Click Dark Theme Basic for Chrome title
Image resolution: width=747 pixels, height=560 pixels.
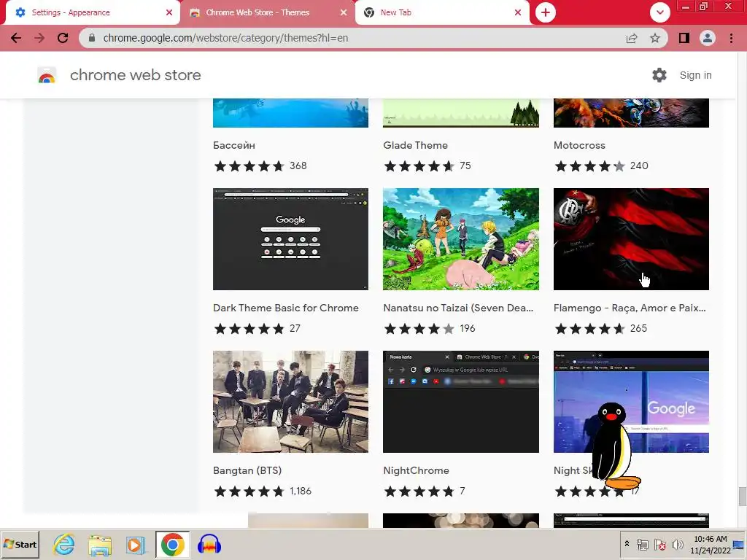[286, 308]
